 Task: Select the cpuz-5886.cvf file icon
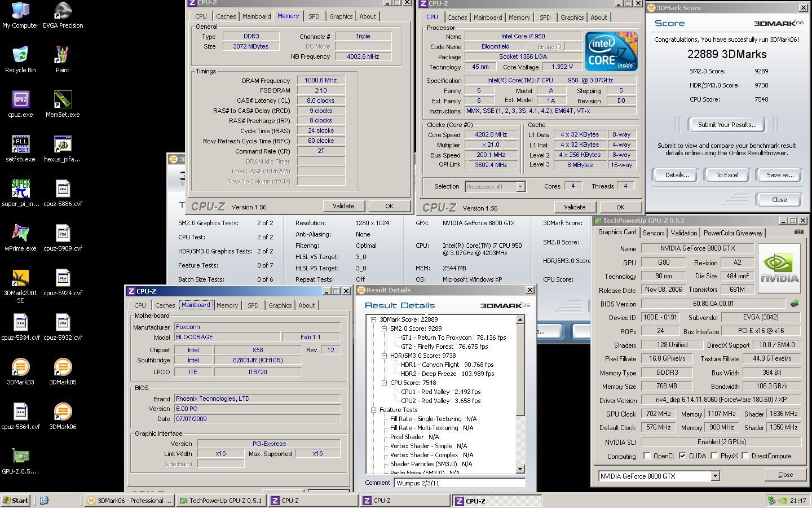tap(63, 194)
